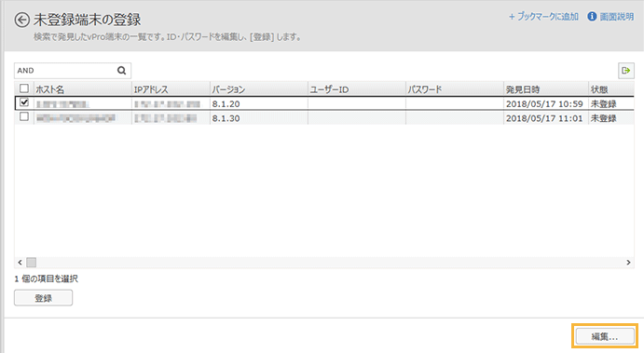Sort by パスワード column header

[455, 89]
